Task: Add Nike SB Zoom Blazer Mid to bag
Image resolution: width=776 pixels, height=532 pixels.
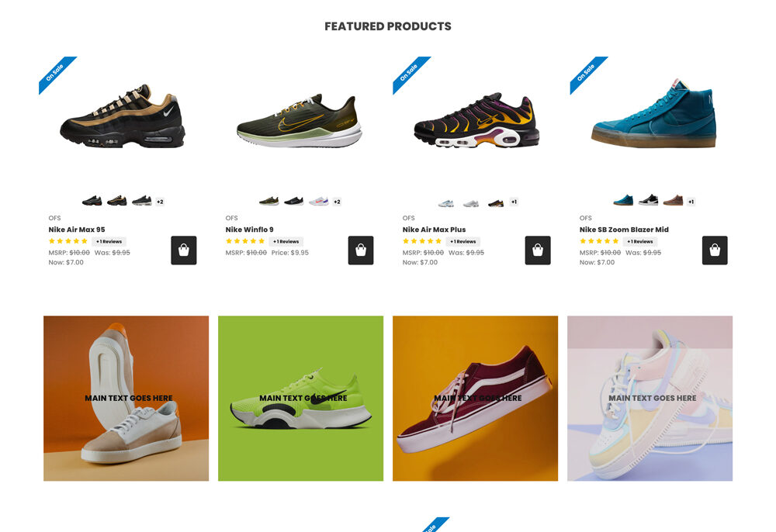Action: [x=715, y=250]
